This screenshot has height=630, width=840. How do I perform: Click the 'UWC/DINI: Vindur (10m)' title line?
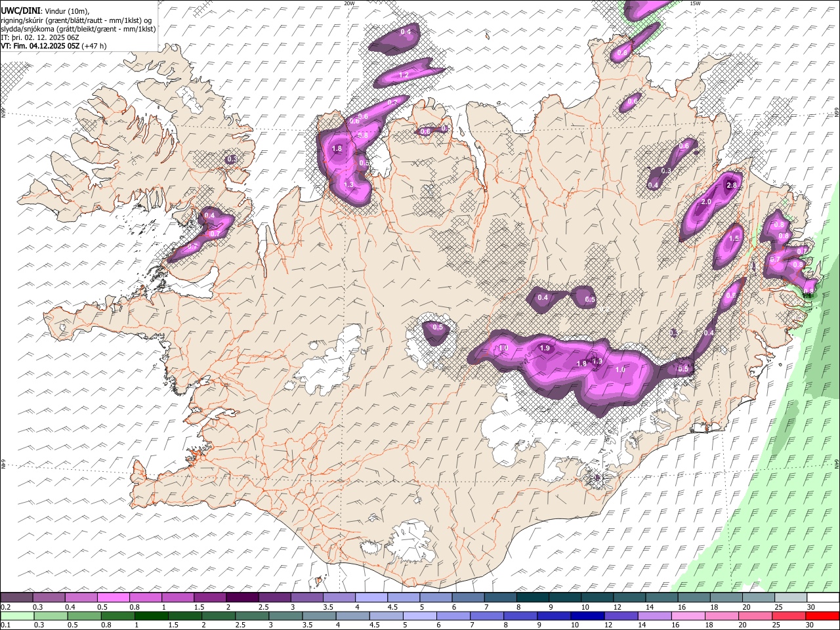(45, 10)
